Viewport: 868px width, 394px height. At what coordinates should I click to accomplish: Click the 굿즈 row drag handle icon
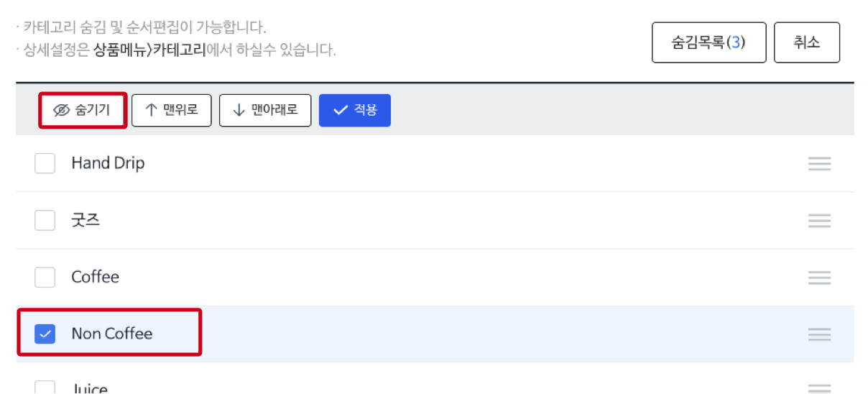coord(820,221)
